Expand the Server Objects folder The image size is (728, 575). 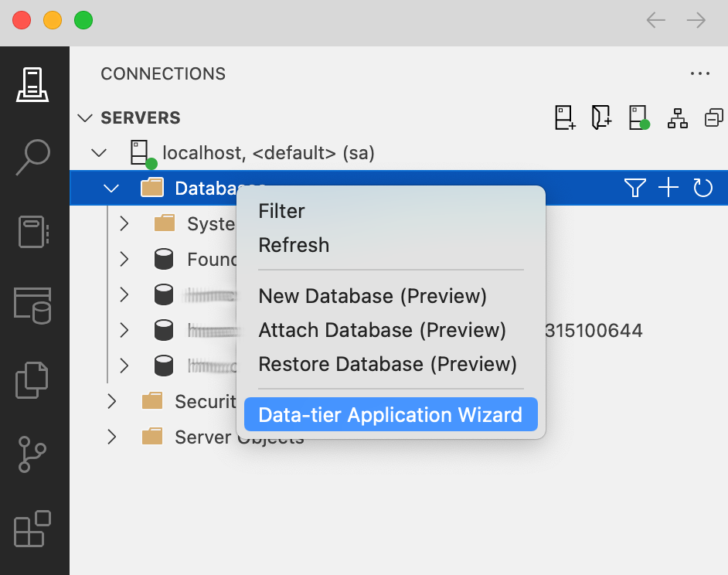coord(112,437)
